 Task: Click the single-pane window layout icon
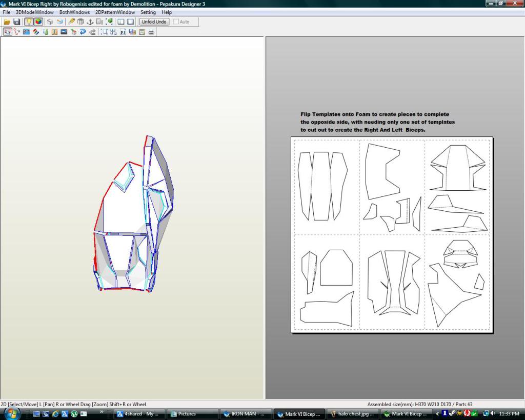pos(131,22)
